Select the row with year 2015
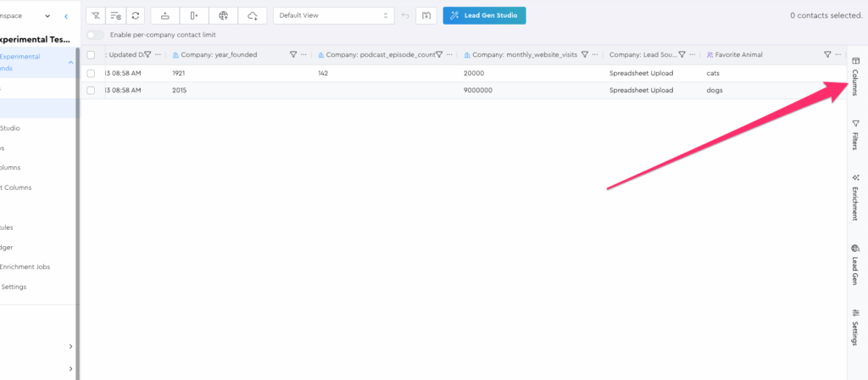 click(91, 90)
